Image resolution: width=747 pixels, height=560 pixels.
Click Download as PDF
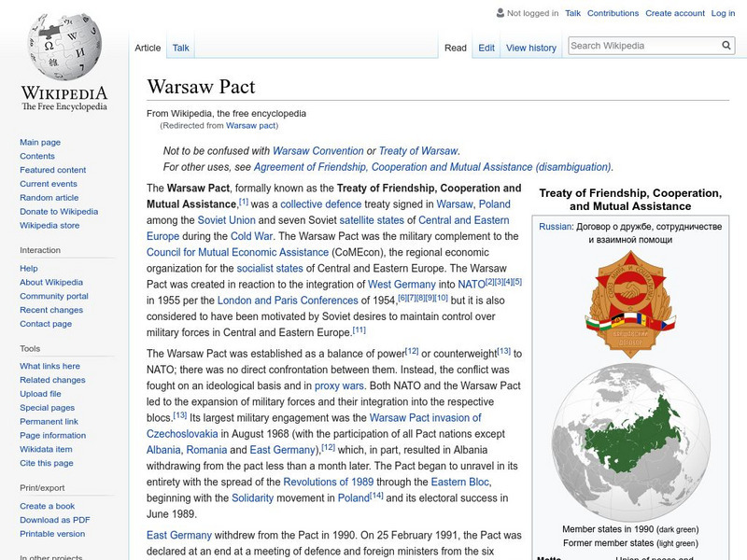click(55, 520)
